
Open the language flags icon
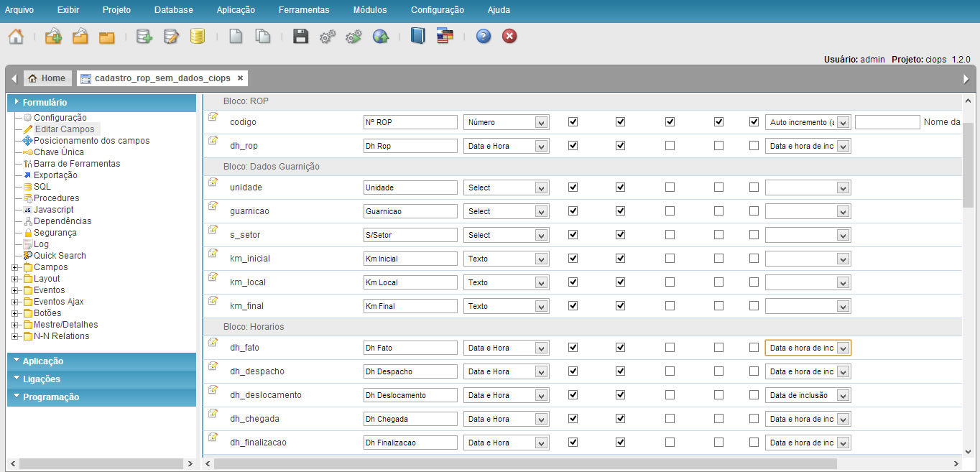445,37
